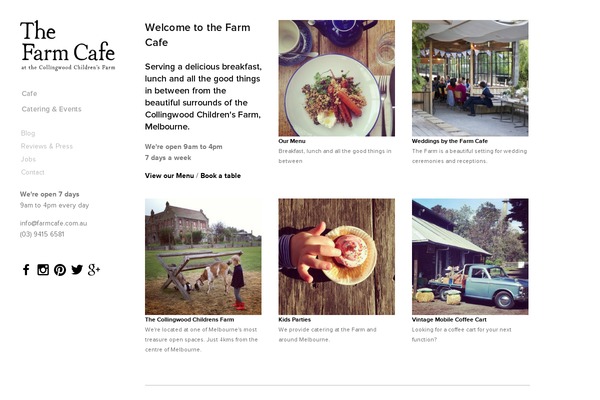The image size is (600, 400).
Task: Select the Jobs link in sidebar
Action: click(x=28, y=159)
